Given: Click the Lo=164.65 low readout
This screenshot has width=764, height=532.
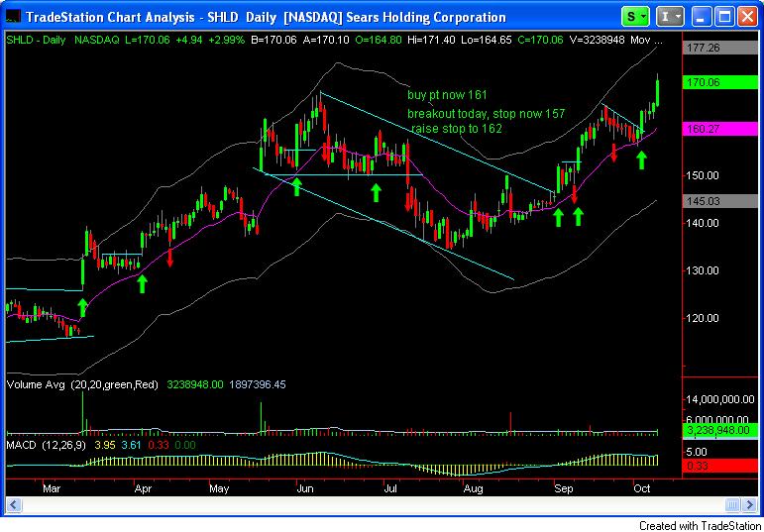Looking at the screenshot, I should pos(487,40).
